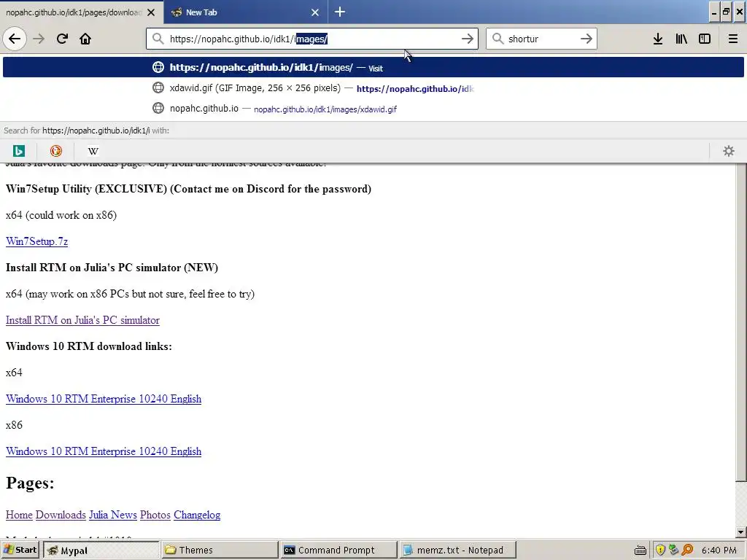Open Install RTM on Julia's PC simulator link
Image resolution: width=747 pixels, height=560 pixels.
[82, 320]
